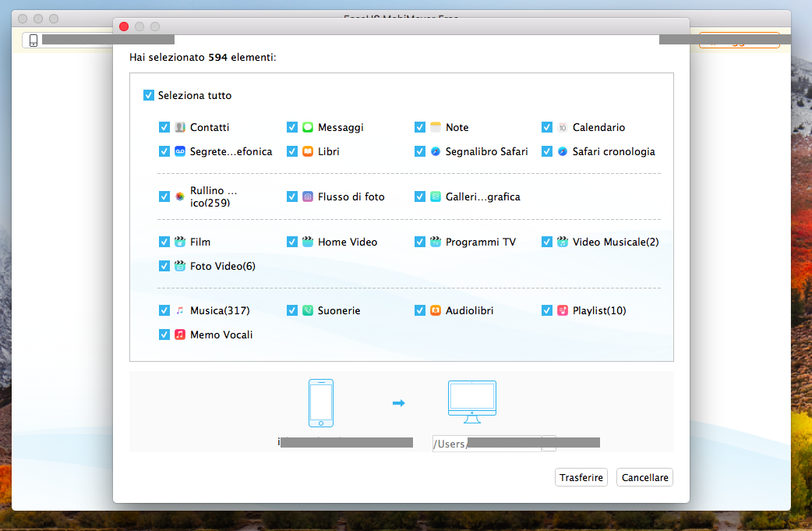Screen dimensions: 812x531
Task: Click the yellow Note icon
Action: (436, 127)
